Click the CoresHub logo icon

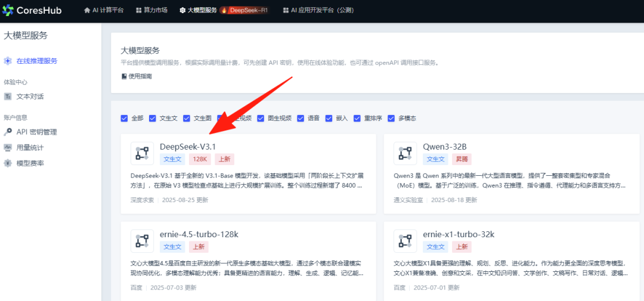(x=7, y=10)
